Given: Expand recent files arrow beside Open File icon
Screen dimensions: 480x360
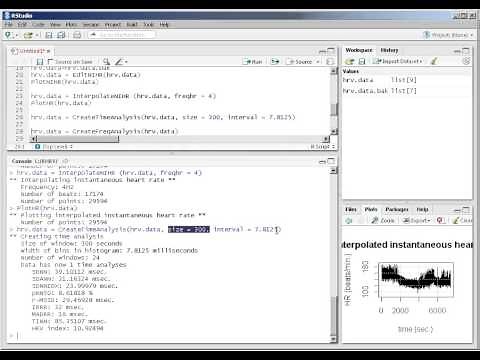Looking at the screenshot, I should click(x=37, y=35).
